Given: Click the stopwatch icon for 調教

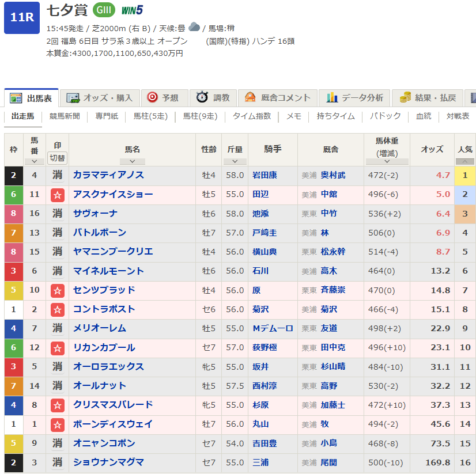Looking at the screenshot, I should click(x=202, y=97).
